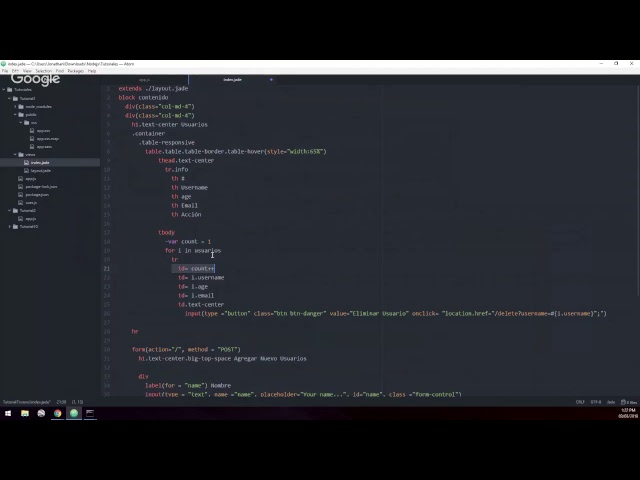This screenshot has width=640, height=480.
Task: Click the taskbar icon between Explorer and Chrome
Action: coord(41,413)
